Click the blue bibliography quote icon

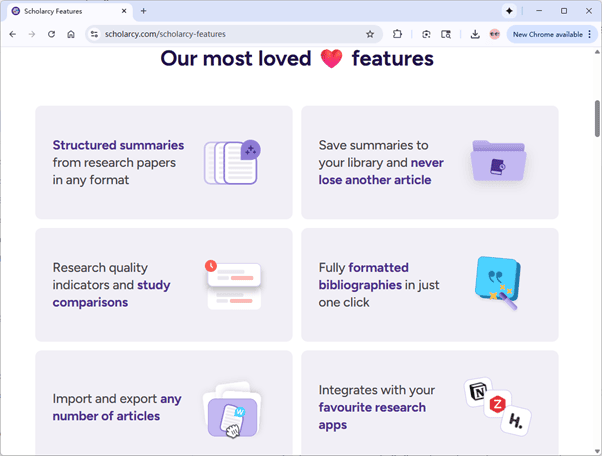[497, 283]
